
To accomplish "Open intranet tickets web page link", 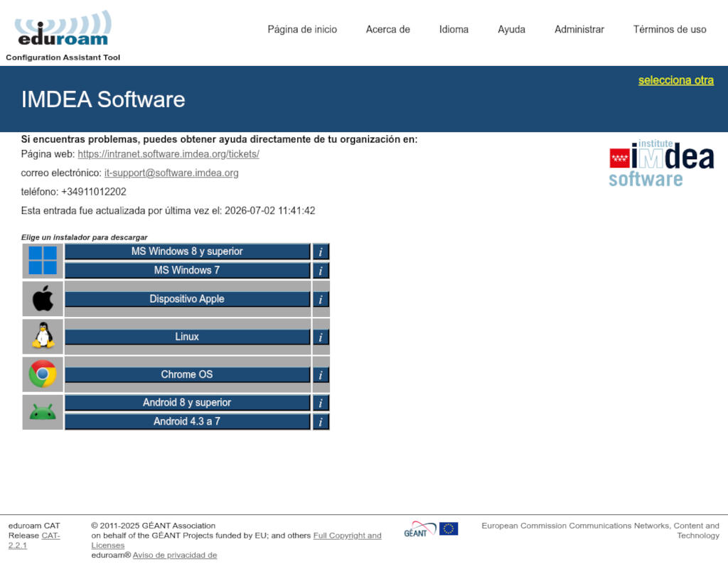I will 168,154.
